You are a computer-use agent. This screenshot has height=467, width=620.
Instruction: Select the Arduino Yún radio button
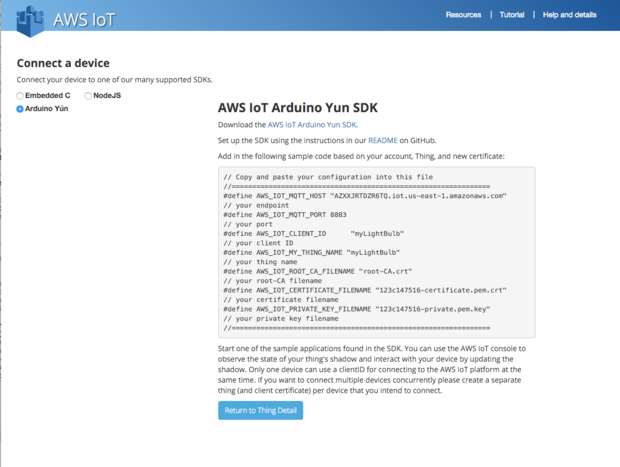click(20, 109)
